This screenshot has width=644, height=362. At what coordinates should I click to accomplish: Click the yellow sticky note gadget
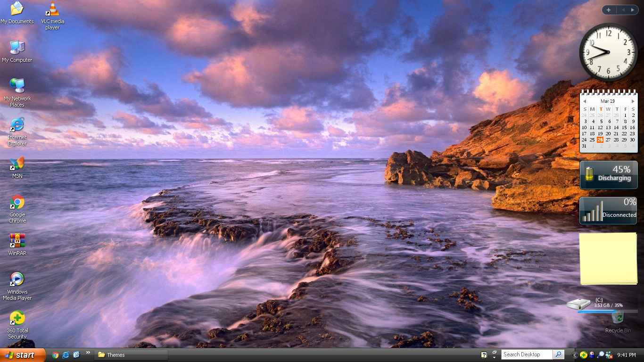point(608,258)
